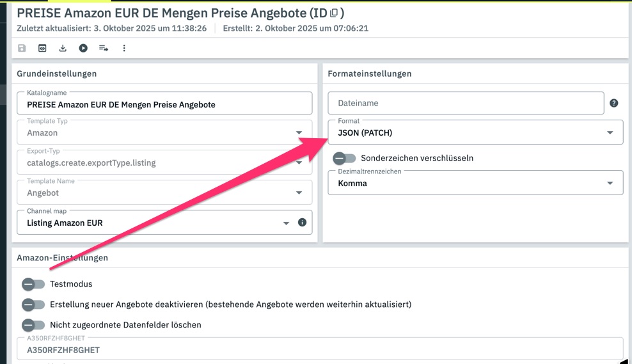This screenshot has width=632, height=364.
Task: Click the playlist-arrow icon in toolbar
Action: click(x=104, y=48)
